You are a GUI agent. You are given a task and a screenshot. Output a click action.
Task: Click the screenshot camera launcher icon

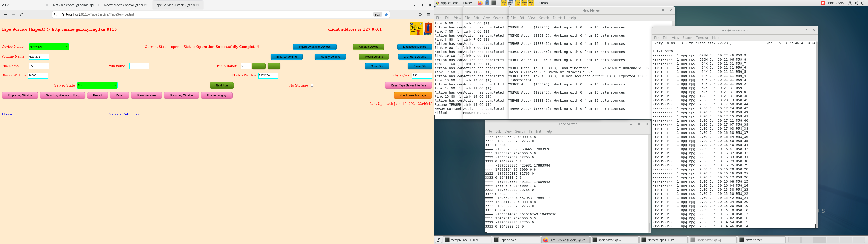click(x=510, y=3)
